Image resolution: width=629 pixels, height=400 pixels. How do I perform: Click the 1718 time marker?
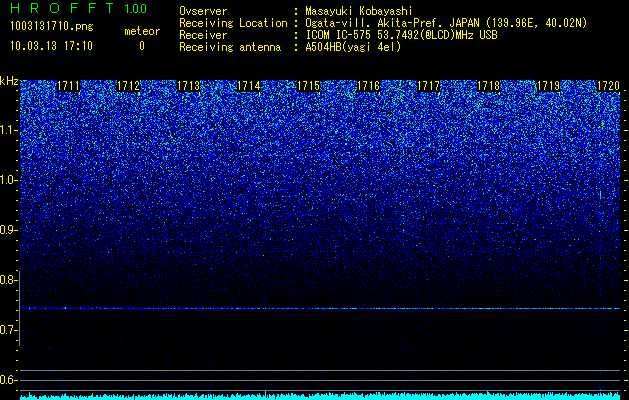pyautogui.click(x=489, y=86)
